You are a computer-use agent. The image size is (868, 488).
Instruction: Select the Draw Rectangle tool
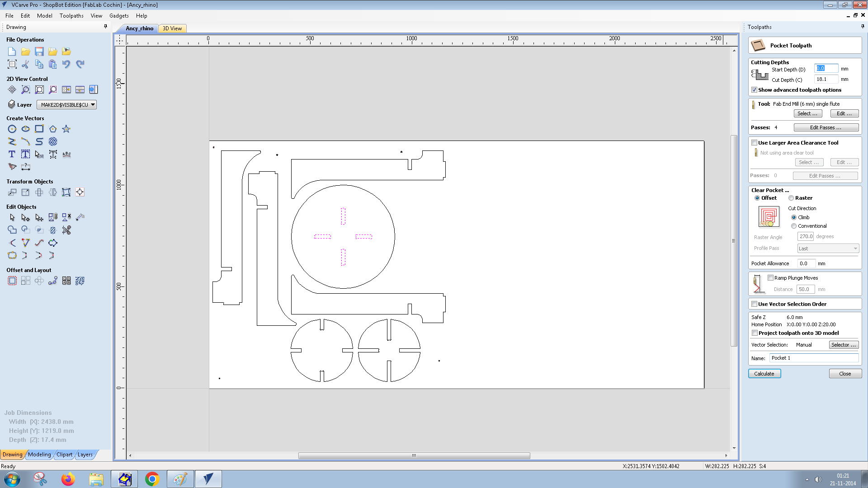coord(39,129)
